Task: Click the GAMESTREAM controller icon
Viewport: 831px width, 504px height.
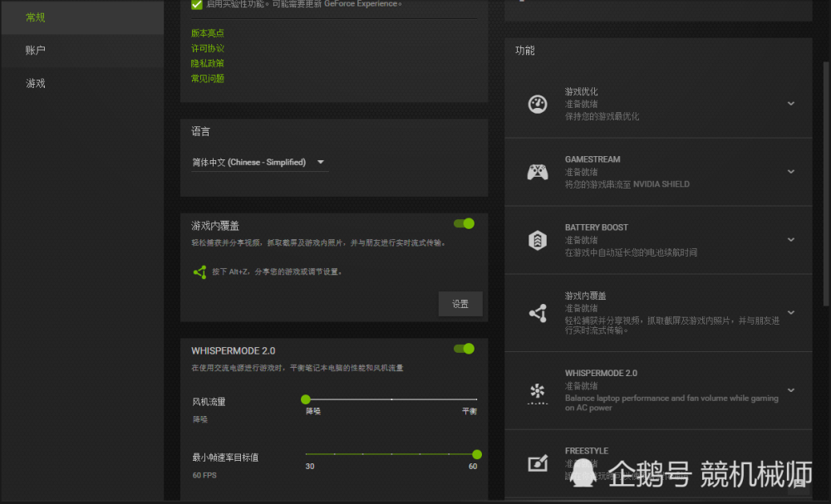Action: 538,172
